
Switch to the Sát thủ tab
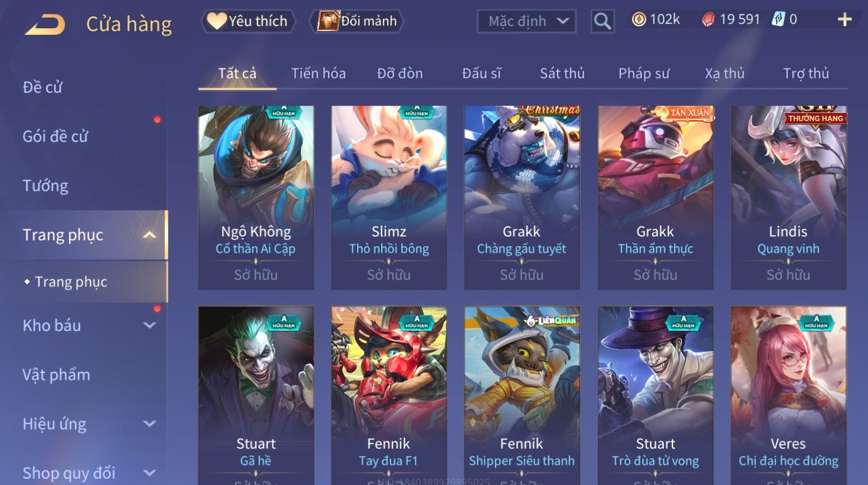[x=562, y=73]
